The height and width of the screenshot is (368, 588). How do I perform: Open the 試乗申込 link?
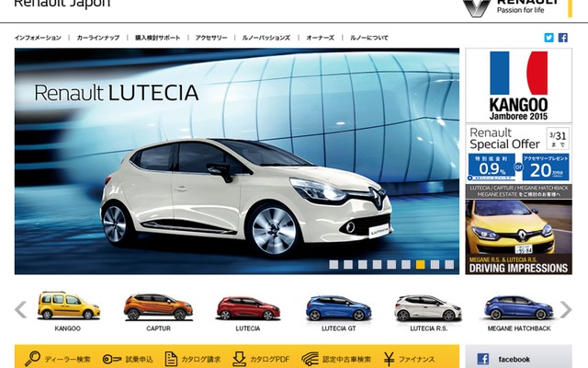click(139, 360)
